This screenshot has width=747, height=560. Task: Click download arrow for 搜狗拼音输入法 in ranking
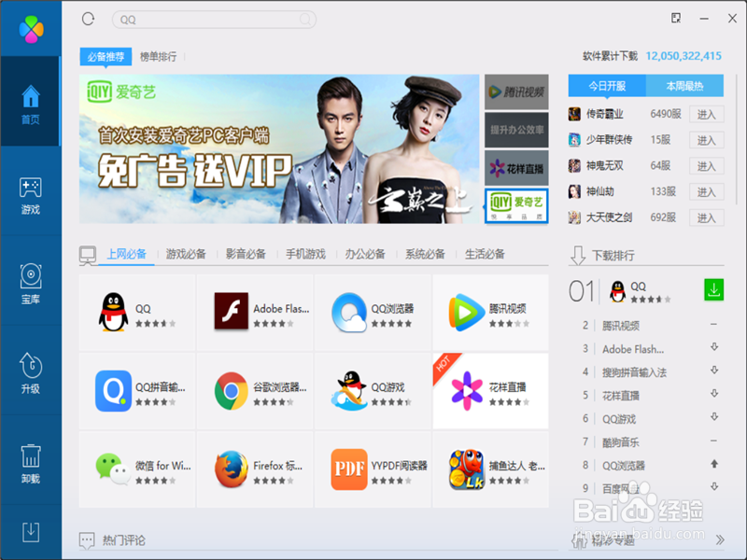coord(714,370)
